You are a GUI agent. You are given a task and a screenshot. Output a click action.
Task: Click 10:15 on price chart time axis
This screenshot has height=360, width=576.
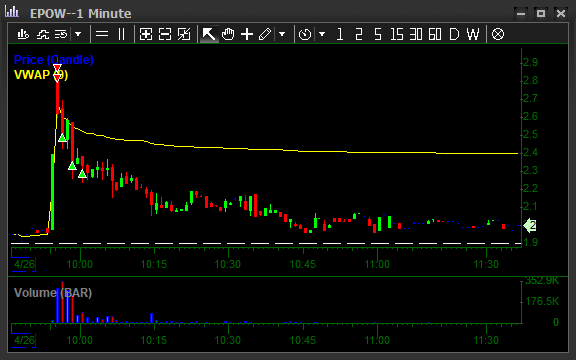[x=154, y=264]
